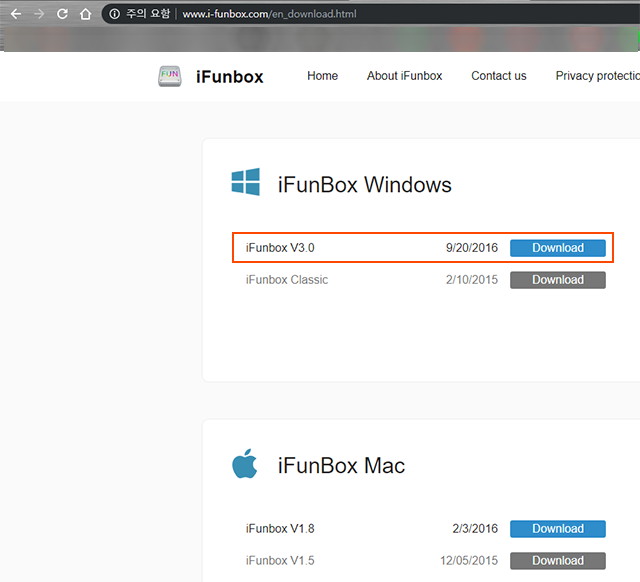
Task: Go back with the browser back arrow
Action: (x=16, y=14)
